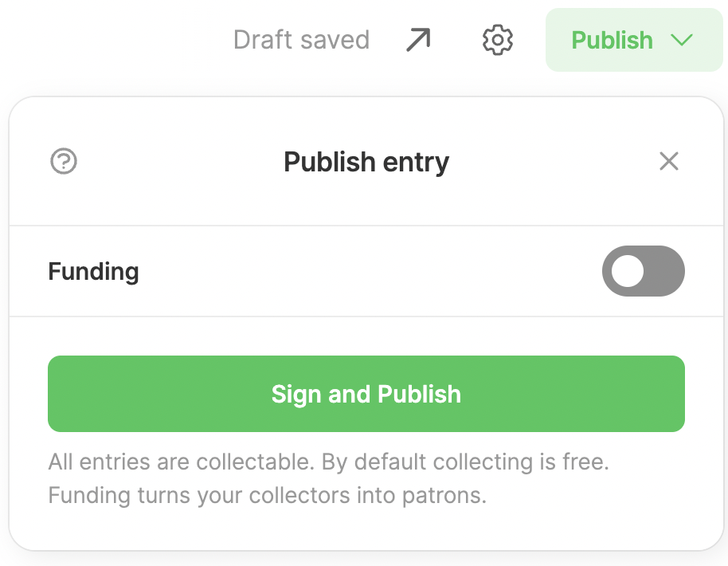Image resolution: width=728 pixels, height=566 pixels.
Task: Click the green Publish button label
Action: [x=612, y=40]
